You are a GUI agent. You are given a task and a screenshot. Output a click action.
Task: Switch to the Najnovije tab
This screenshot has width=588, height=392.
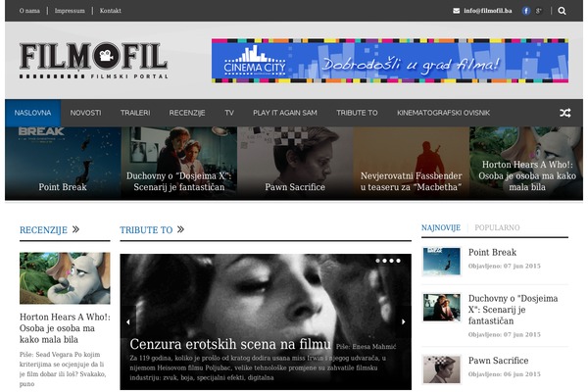(441, 228)
